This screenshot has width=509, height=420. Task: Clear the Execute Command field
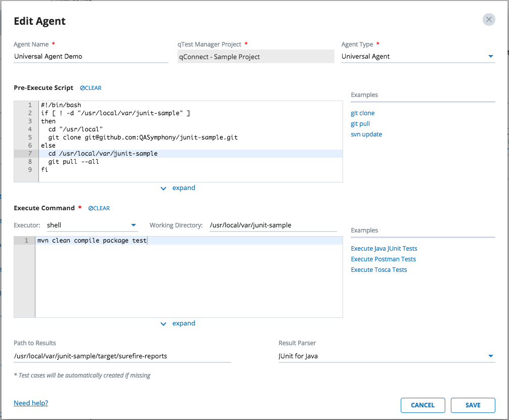pos(99,208)
